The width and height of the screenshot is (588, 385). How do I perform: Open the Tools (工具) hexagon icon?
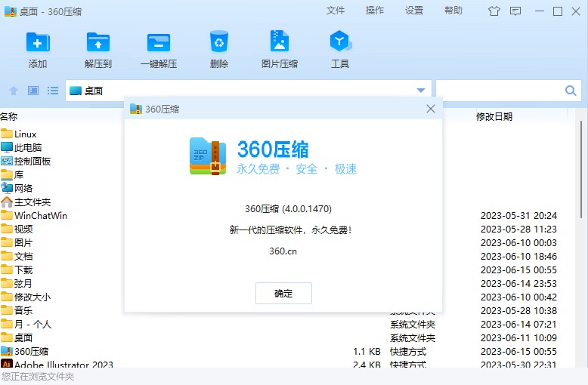(x=340, y=41)
